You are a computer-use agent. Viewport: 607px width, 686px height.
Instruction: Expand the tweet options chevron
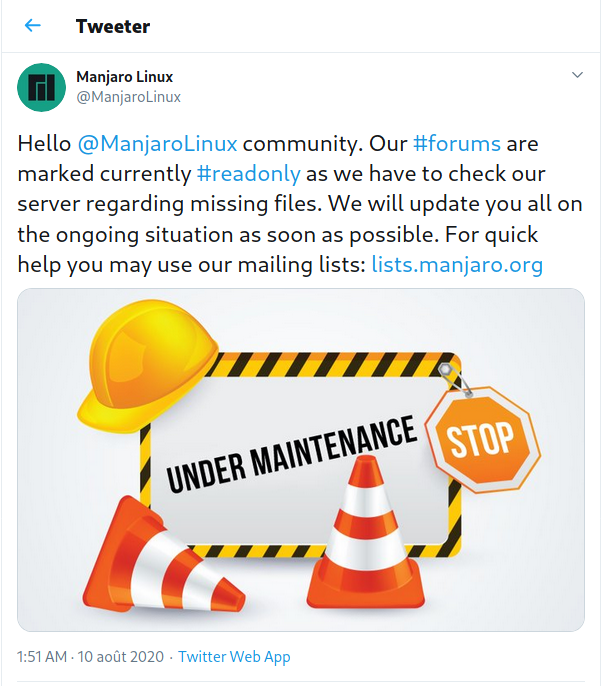pos(577,75)
